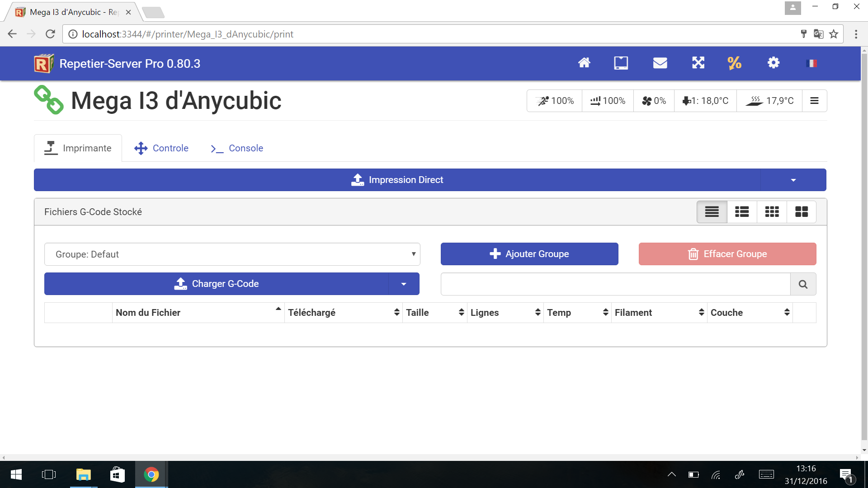The width and height of the screenshot is (868, 488).
Task: Click Ajouter Groupe button
Action: [529, 254]
